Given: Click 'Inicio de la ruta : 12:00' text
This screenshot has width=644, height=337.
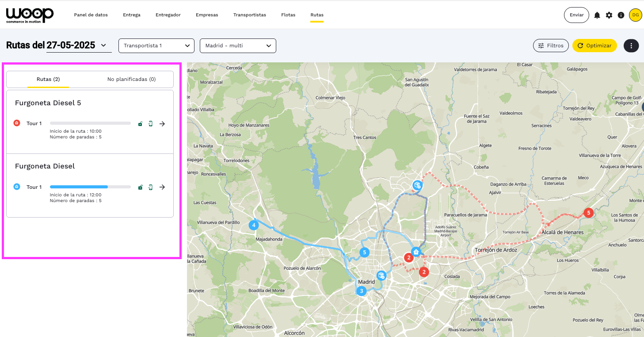Looking at the screenshot, I should [x=76, y=195].
